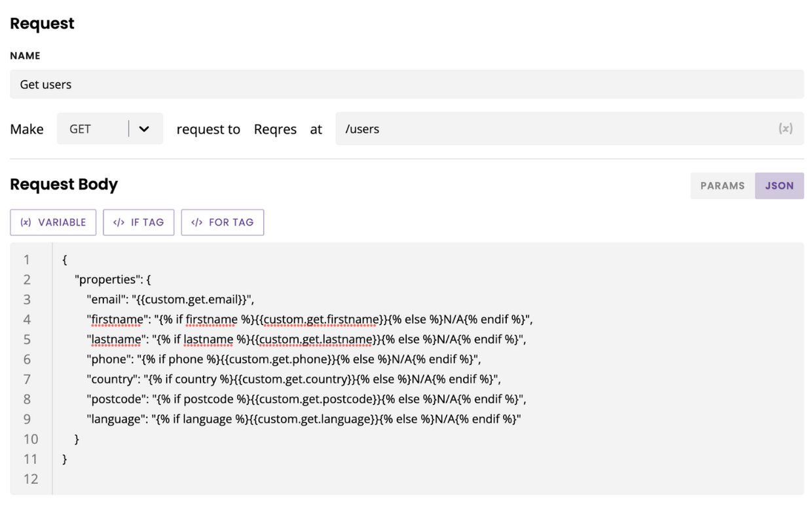Switch to the PARAMS tab
Image resolution: width=812 pixels, height=506 pixels.
[722, 186]
